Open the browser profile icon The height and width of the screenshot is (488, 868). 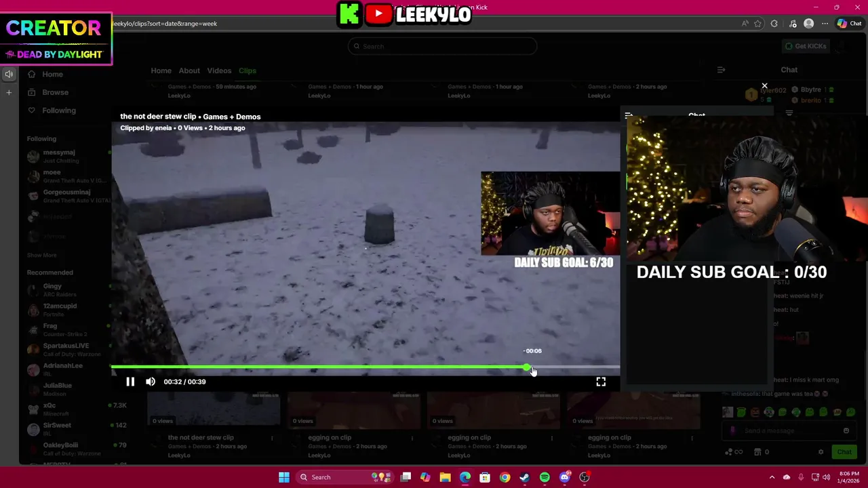click(808, 24)
